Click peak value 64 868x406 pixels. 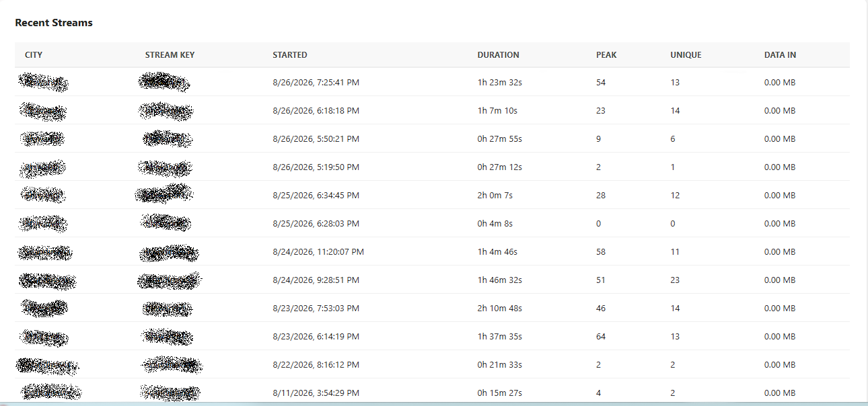601,337
